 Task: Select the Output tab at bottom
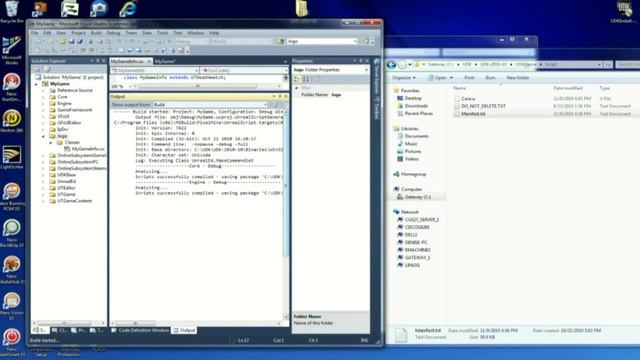184,330
